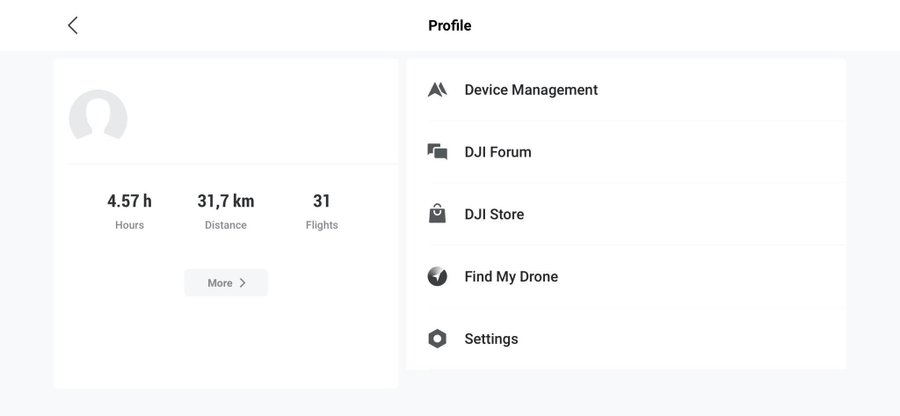Click the Profile page title
Image resolution: width=900 pixels, height=416 pixels.
click(x=450, y=26)
